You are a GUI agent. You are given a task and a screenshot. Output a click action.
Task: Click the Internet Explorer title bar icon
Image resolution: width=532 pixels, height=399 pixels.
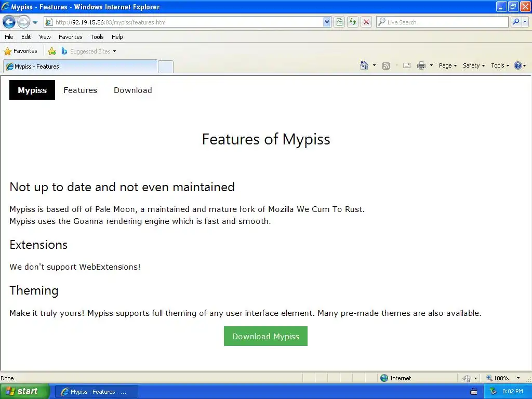pyautogui.click(x=5, y=6)
